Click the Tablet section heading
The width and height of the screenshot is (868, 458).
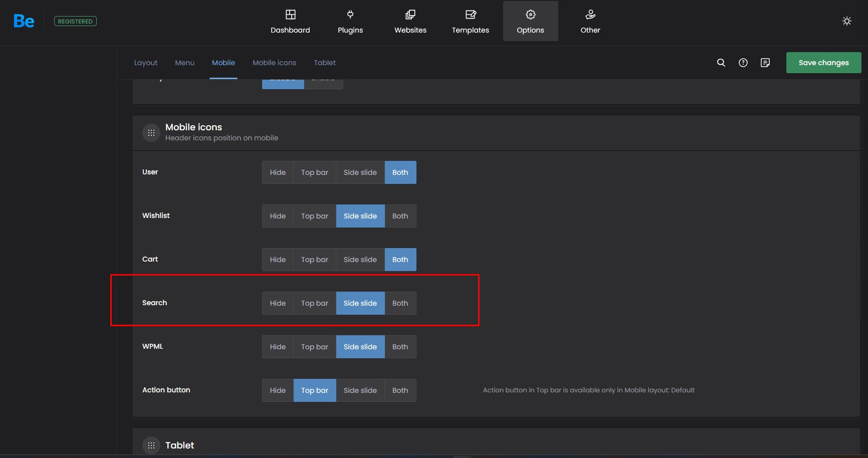pyautogui.click(x=179, y=445)
